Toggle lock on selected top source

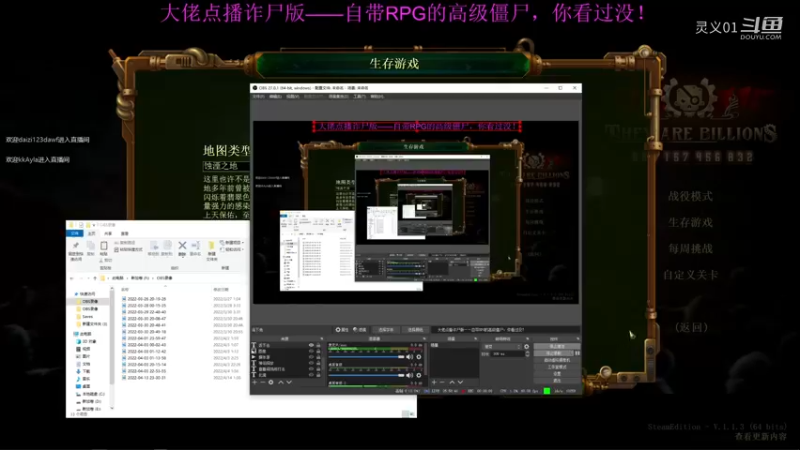318,345
